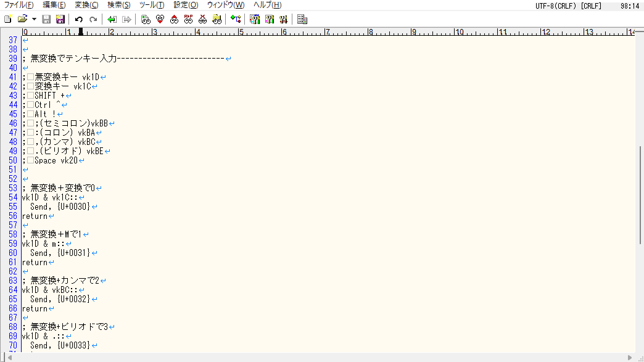Click the line 'Send, {U+0033}'
This screenshot has width=644, height=362.
point(60,345)
